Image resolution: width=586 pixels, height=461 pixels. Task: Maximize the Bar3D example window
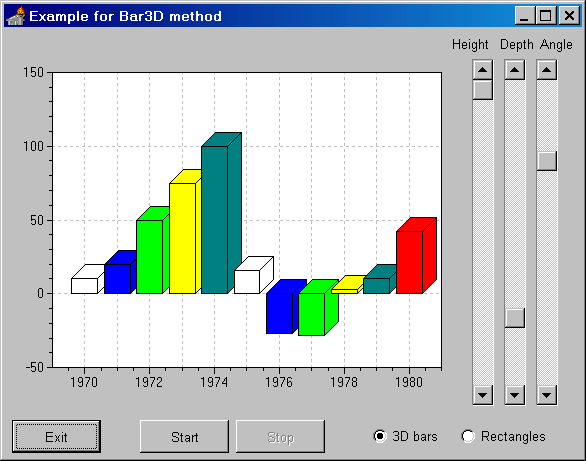(545, 16)
